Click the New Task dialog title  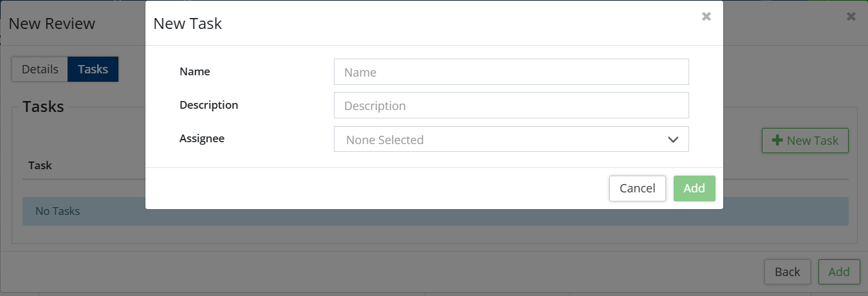coord(187,24)
